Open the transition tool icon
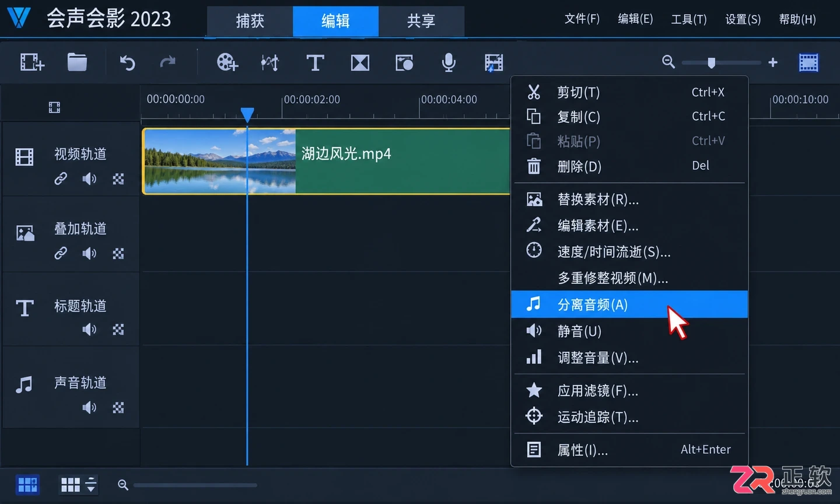Viewport: 840px width, 504px height. [360, 62]
